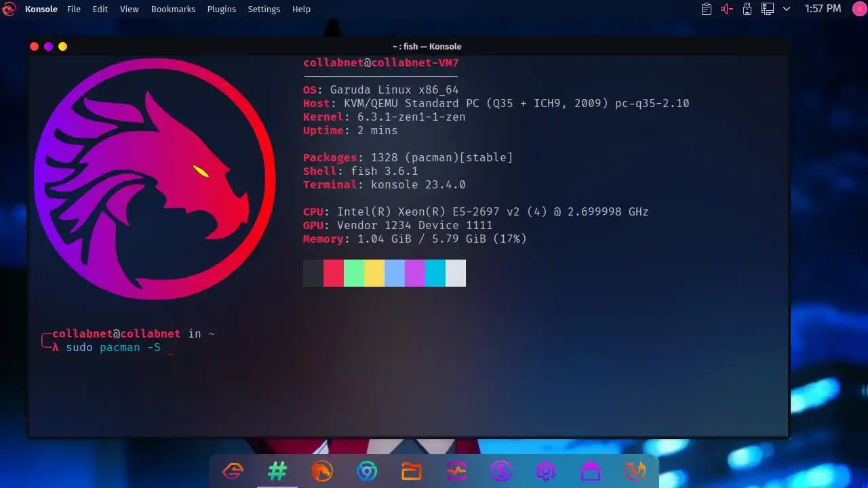Click the Konsole application name in panel
The width and height of the screenshot is (868, 488).
(x=41, y=9)
